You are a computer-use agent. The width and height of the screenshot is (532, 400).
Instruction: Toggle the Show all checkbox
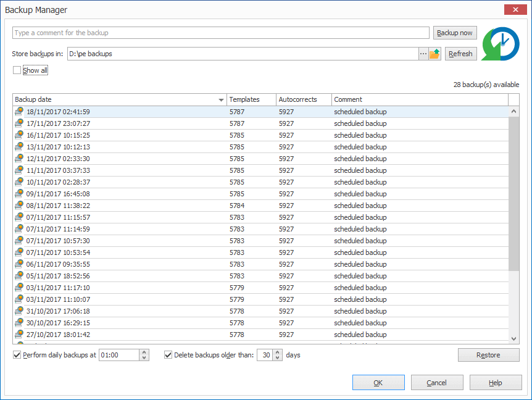(x=16, y=70)
